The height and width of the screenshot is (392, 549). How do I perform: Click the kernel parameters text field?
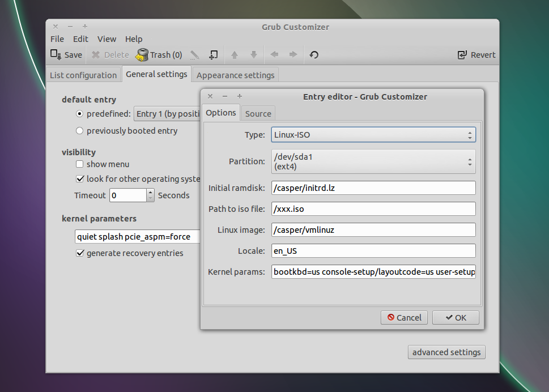pyautogui.click(x=137, y=237)
